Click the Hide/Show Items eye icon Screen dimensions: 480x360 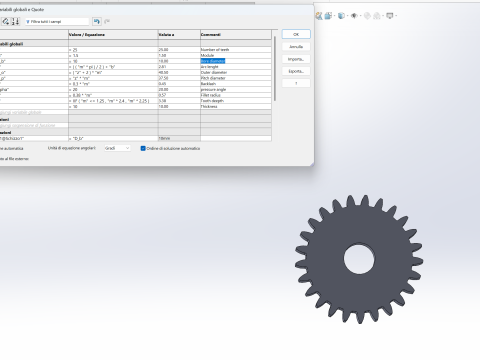(354, 16)
